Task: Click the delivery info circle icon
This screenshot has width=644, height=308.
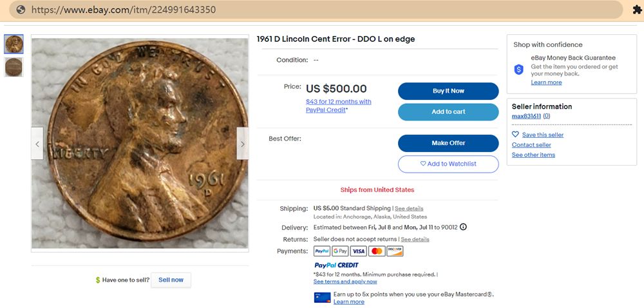Action: [463, 227]
